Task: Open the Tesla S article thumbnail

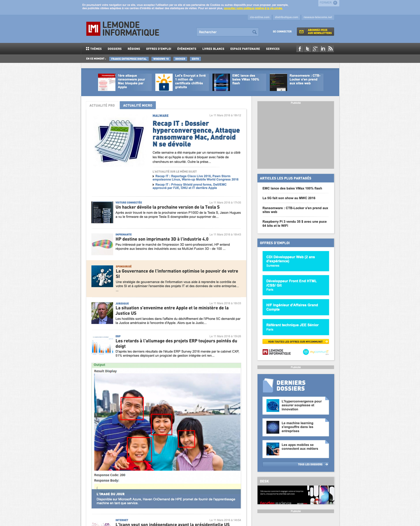Action: 102,212
